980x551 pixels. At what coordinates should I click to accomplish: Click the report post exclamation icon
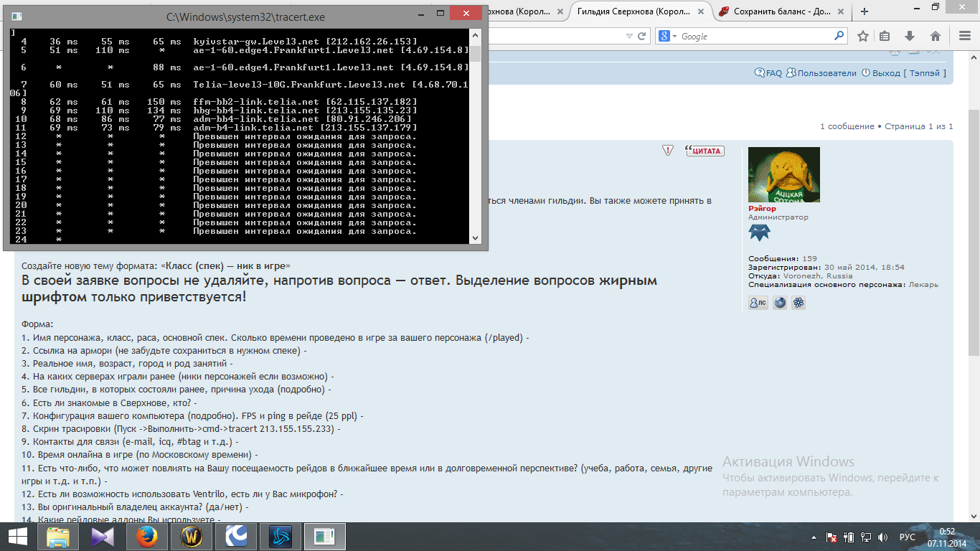668,151
